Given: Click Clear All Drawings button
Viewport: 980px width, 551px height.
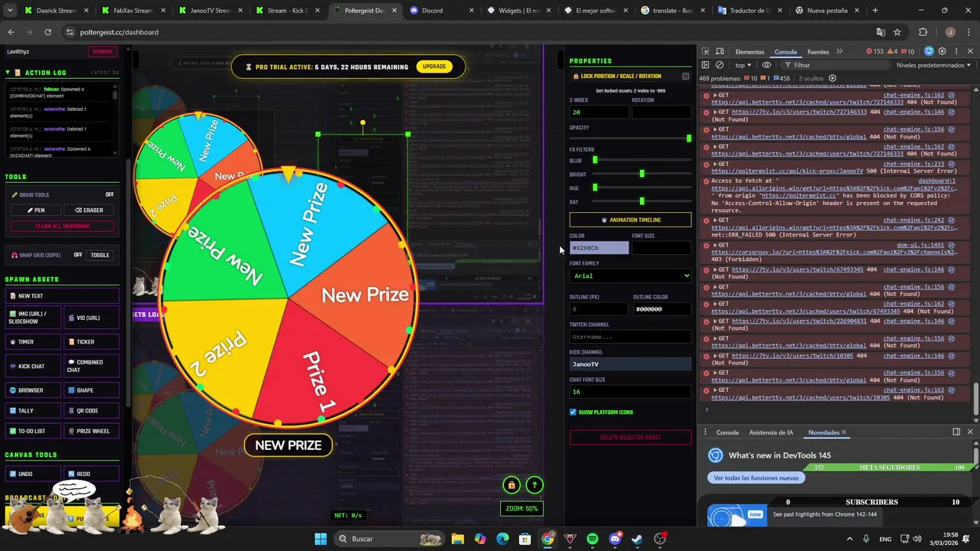Looking at the screenshot, I should click(x=62, y=226).
